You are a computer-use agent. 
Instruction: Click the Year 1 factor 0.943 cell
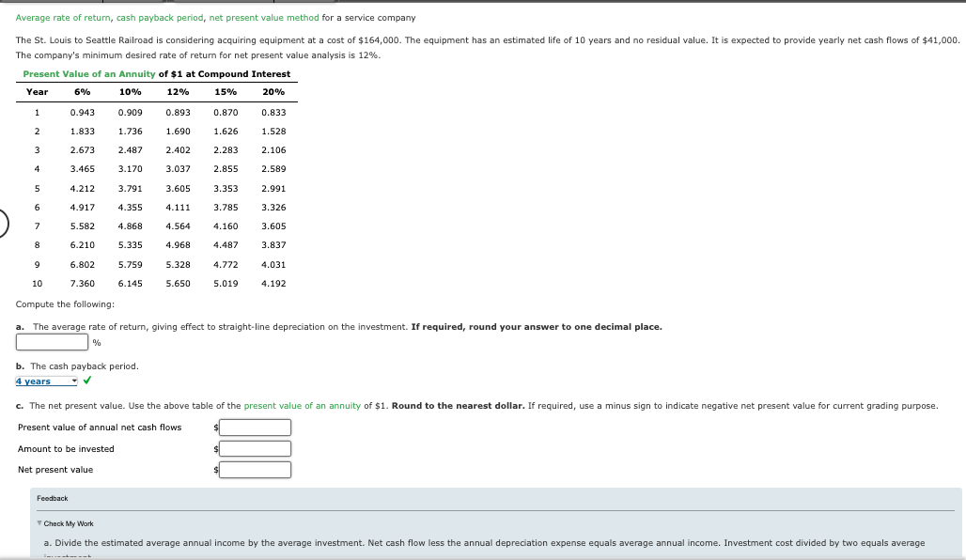[x=84, y=112]
